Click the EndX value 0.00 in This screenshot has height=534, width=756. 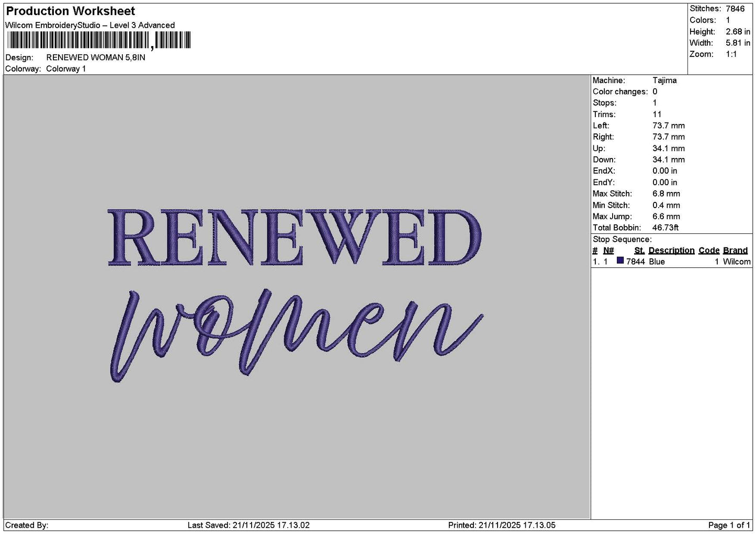[x=664, y=171]
